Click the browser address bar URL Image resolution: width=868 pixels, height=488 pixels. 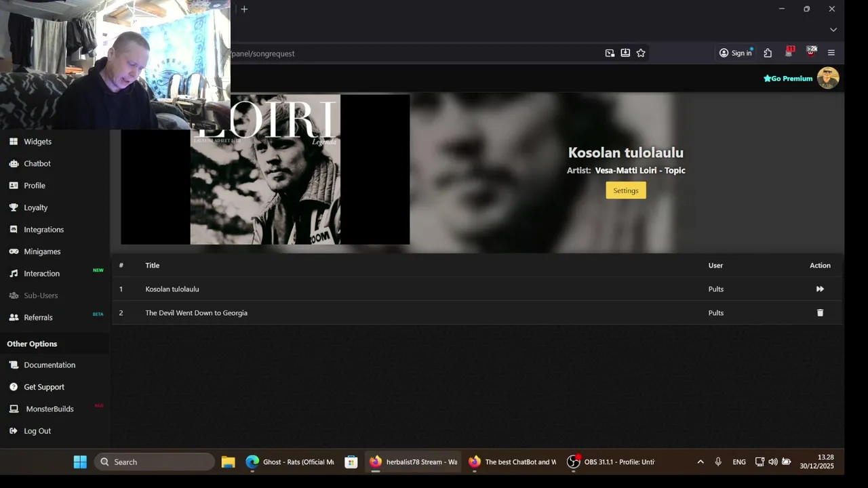tap(263, 54)
